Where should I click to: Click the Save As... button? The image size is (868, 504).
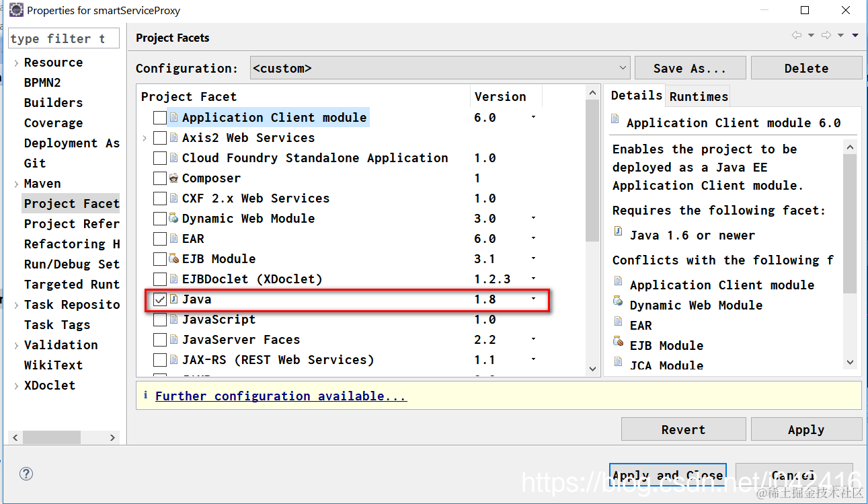tap(690, 68)
